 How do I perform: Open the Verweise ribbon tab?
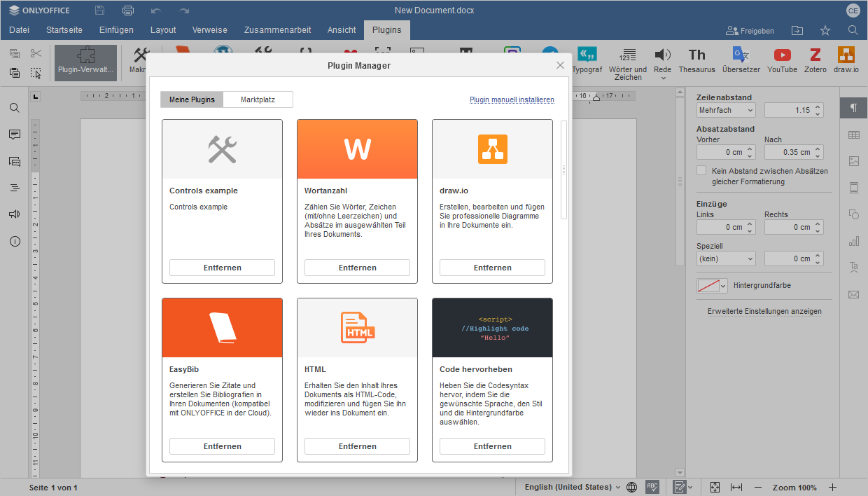tap(210, 30)
